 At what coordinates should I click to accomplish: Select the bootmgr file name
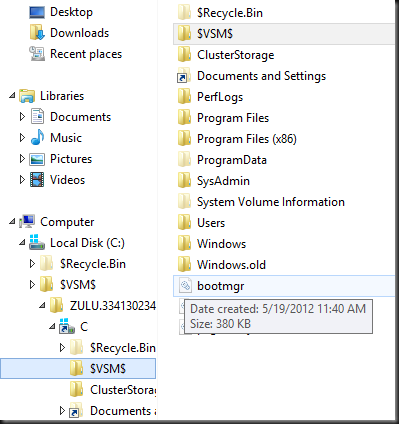[221, 286]
